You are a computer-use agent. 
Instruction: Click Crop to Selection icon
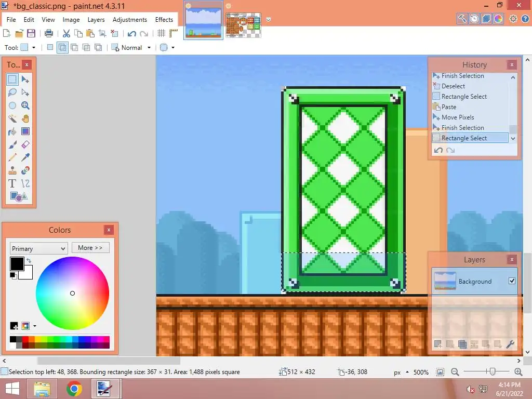102,33
